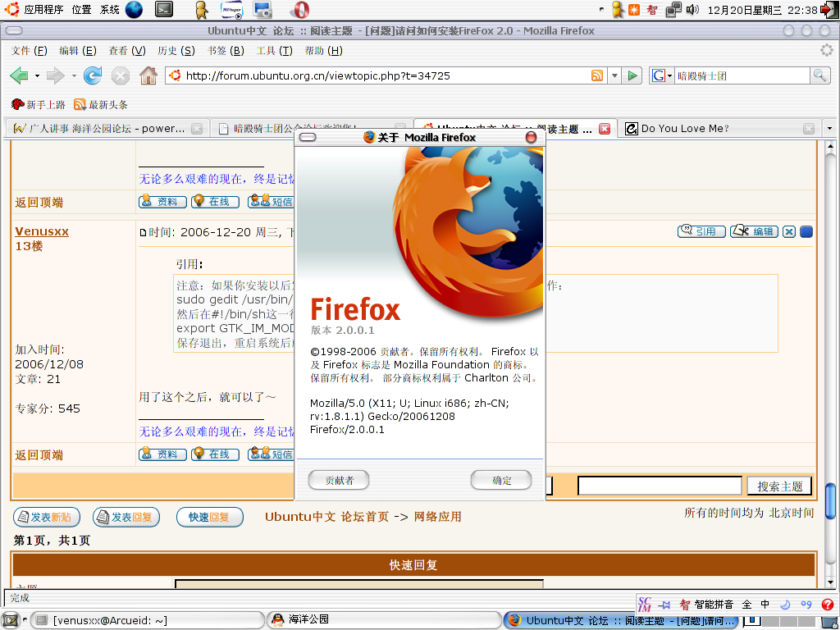Go to the Firefox home page
This screenshot has width=840, height=630.
point(148,75)
